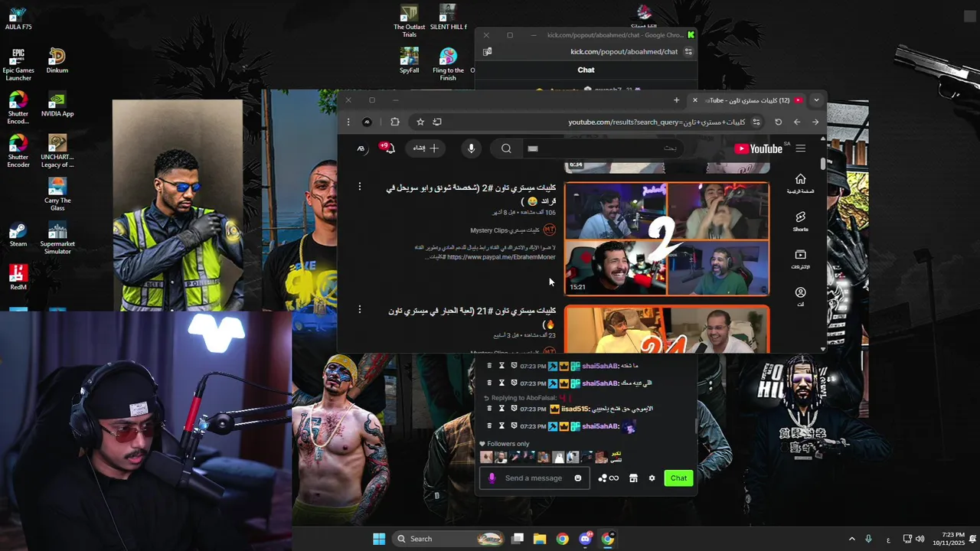The height and width of the screenshot is (551, 980).
Task: Click the Kick chat scrollbar
Action: 695,426
